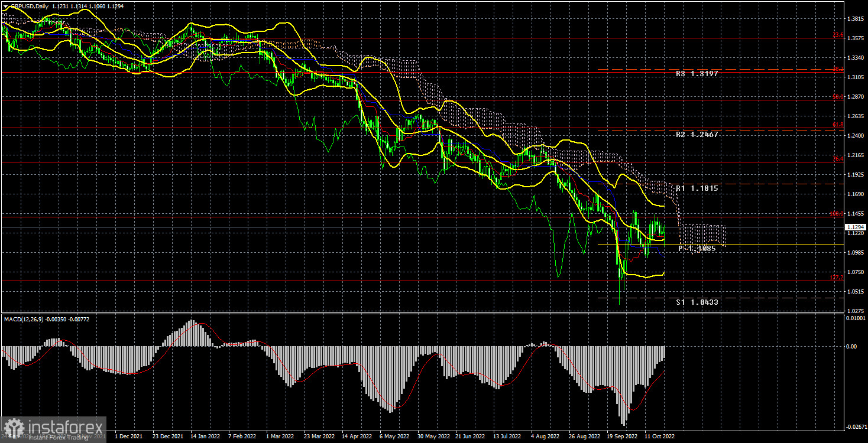Click the 1.3815 price axis label
Image resolution: width=868 pixels, height=443 pixels.
(855, 19)
